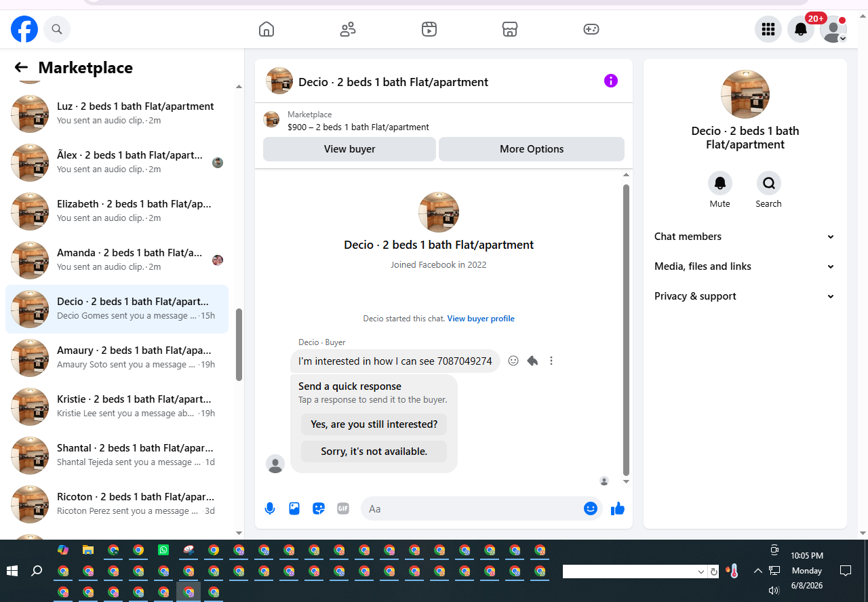Search in conversation with magnifier icon
The width and height of the screenshot is (868, 602).
click(x=769, y=183)
